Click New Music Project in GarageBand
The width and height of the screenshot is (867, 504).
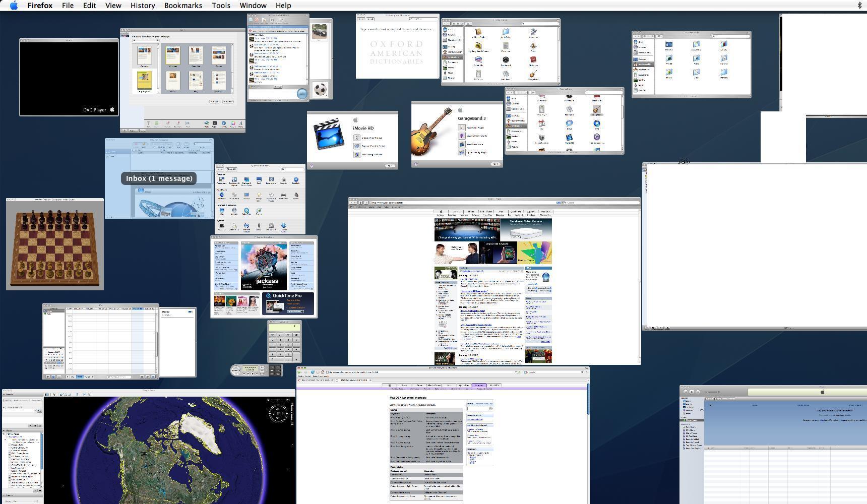pos(472,128)
